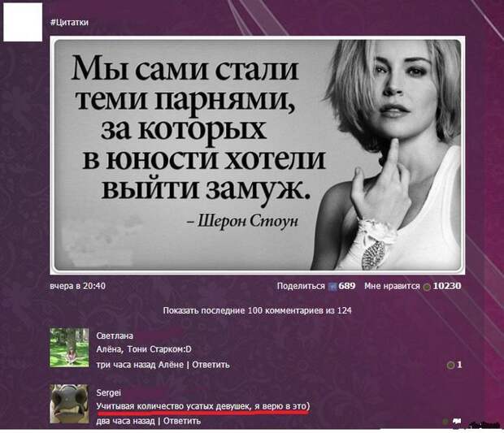Image resolution: width=504 pixels, height=433 pixels.
Task: Reply to Sergei's comment with Ответить
Action: tap(182, 421)
